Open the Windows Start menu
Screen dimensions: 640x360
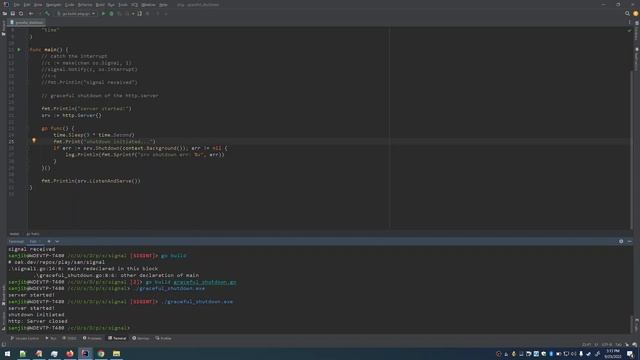pos(7,353)
